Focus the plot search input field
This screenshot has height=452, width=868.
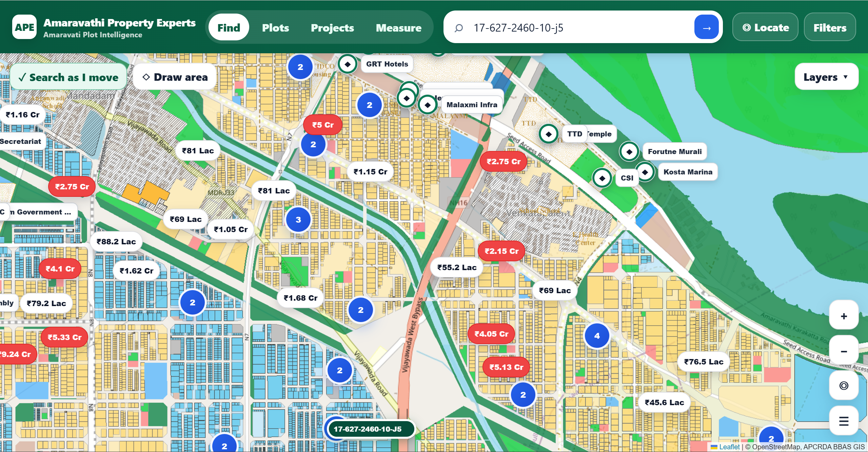click(x=580, y=27)
